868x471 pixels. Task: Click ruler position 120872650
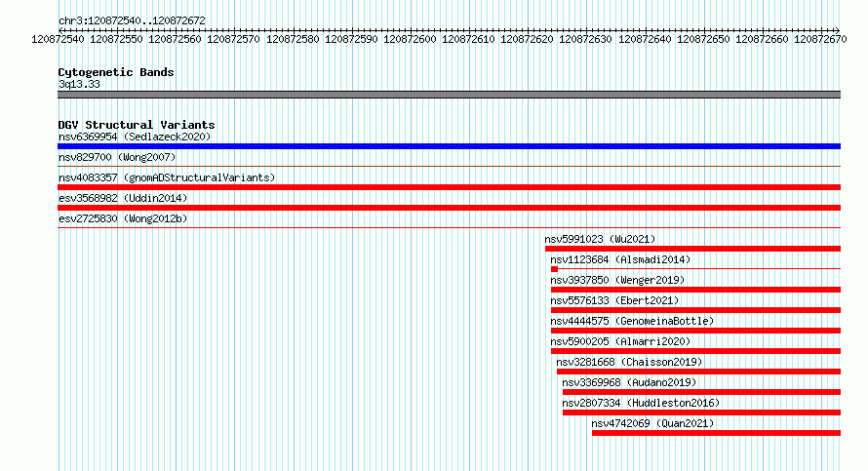tap(703, 39)
